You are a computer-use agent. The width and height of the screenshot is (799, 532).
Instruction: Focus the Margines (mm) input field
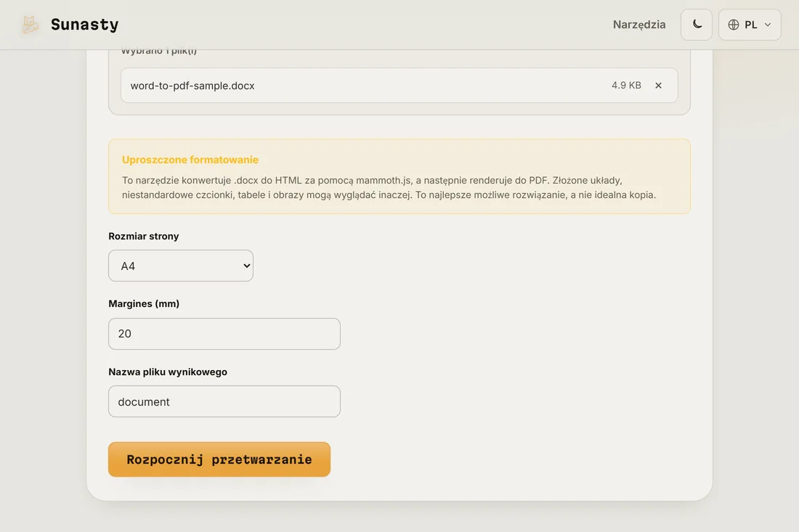click(x=224, y=334)
